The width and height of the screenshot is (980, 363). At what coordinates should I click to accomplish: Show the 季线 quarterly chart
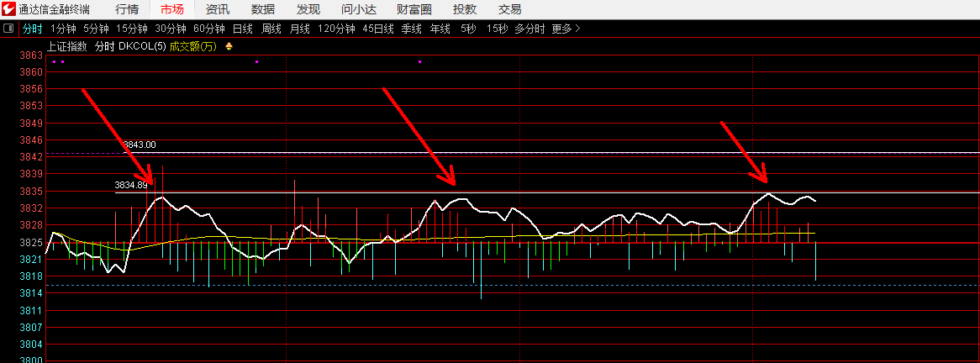(x=411, y=29)
